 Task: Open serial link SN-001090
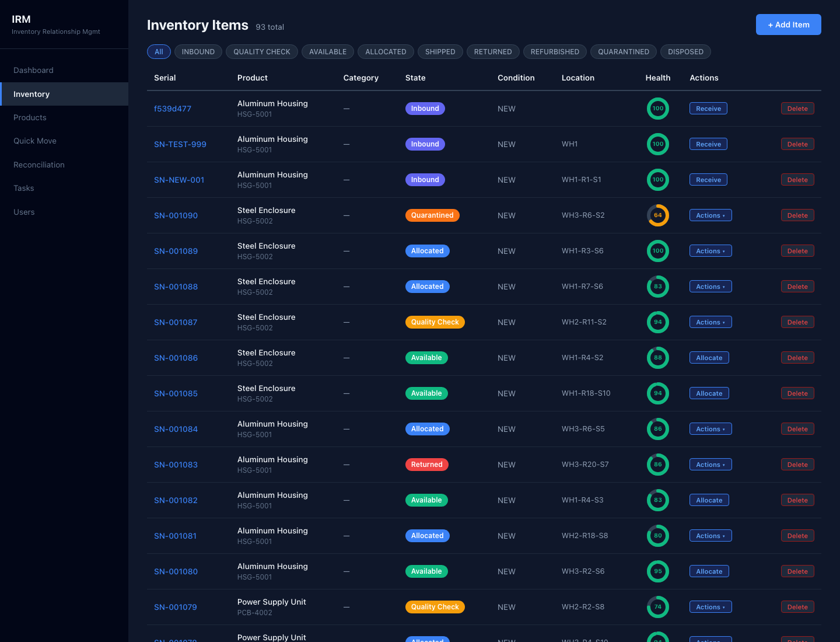click(x=176, y=215)
